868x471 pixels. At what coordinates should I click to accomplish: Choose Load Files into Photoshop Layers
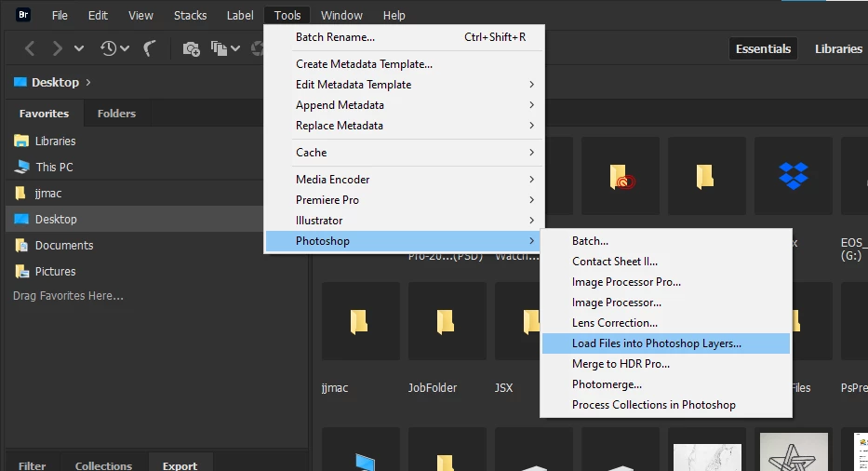coord(666,343)
